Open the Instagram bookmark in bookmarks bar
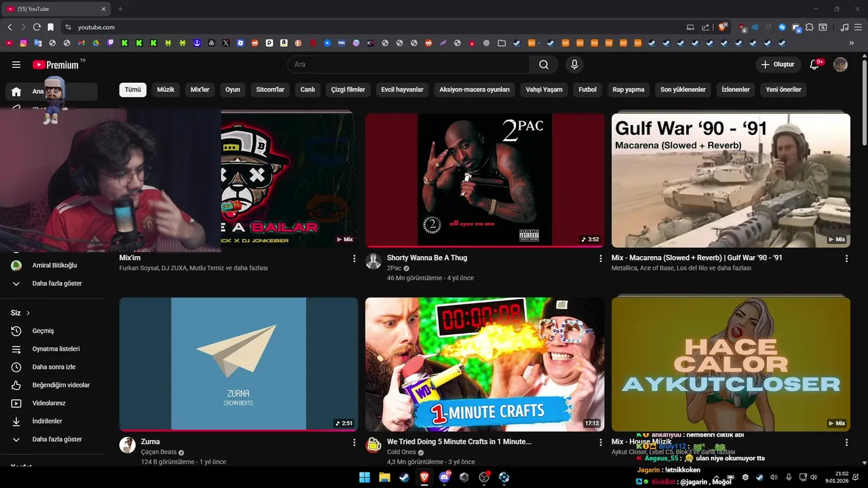The height and width of the screenshot is (488, 868). pyautogui.click(x=23, y=43)
